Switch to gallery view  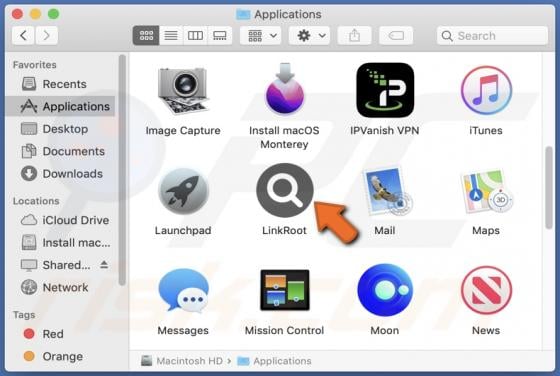click(x=220, y=35)
